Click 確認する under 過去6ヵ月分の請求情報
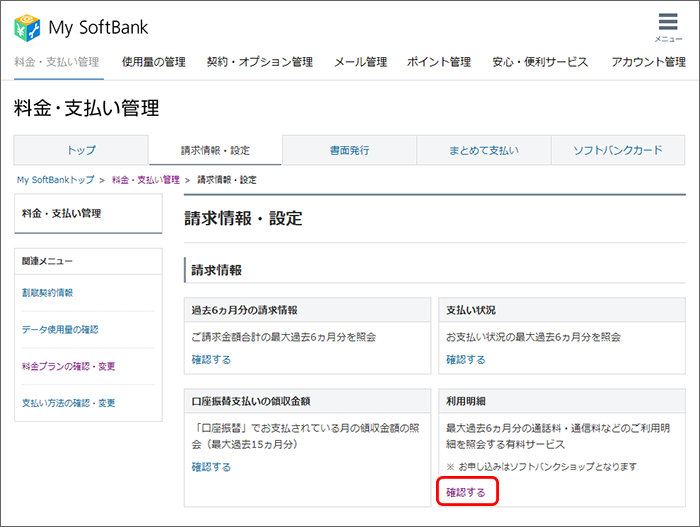The width and height of the screenshot is (700, 527). 211,359
